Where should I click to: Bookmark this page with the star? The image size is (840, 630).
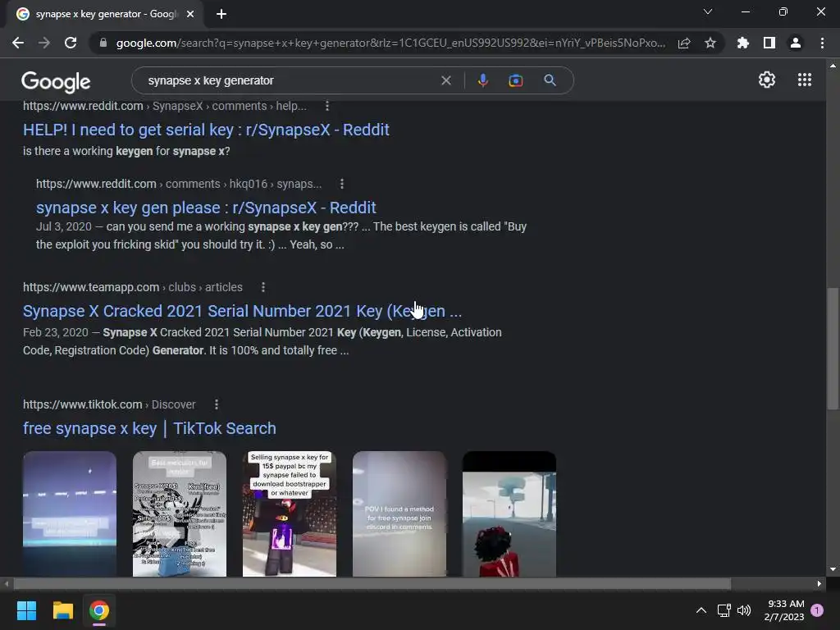[x=710, y=43]
